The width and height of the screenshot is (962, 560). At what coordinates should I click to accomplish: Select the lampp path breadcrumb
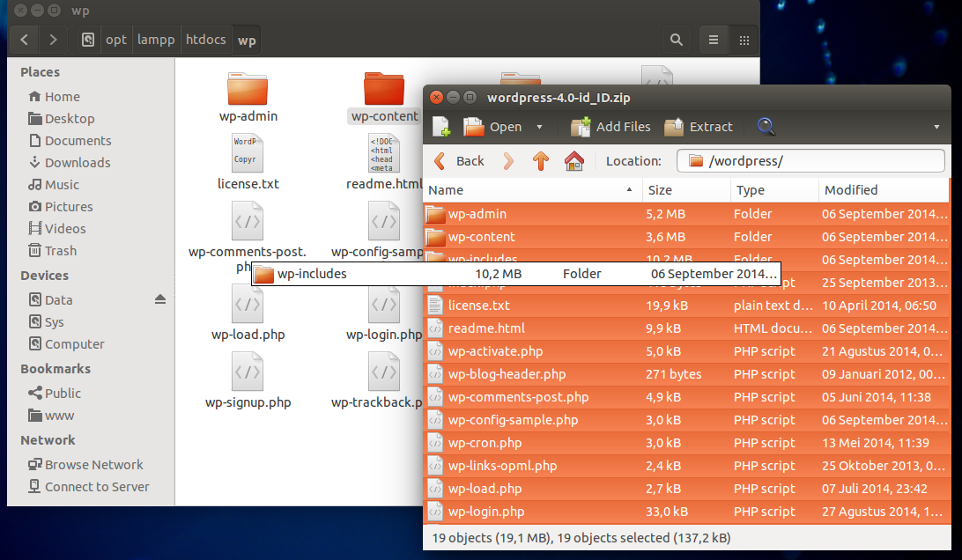pos(156,40)
